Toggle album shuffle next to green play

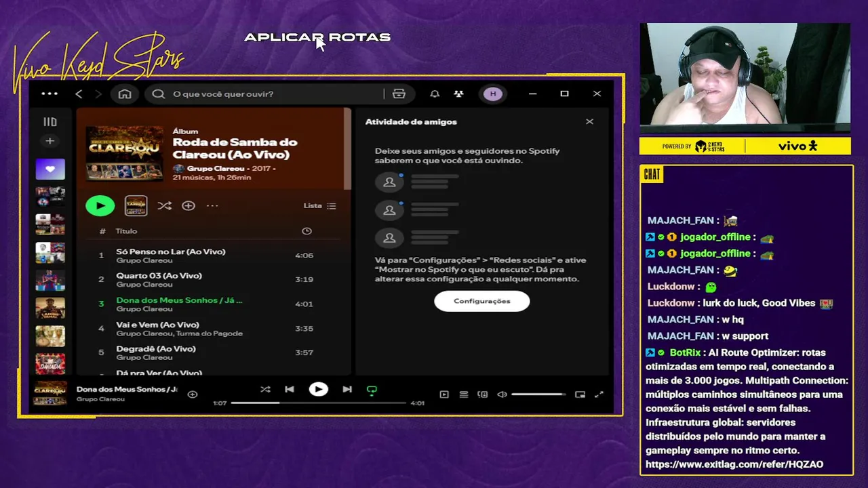click(164, 205)
